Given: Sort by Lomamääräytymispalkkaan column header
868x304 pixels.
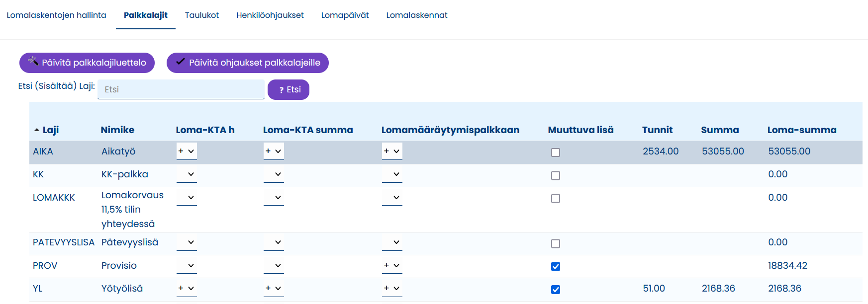Looking at the screenshot, I should pos(450,130).
